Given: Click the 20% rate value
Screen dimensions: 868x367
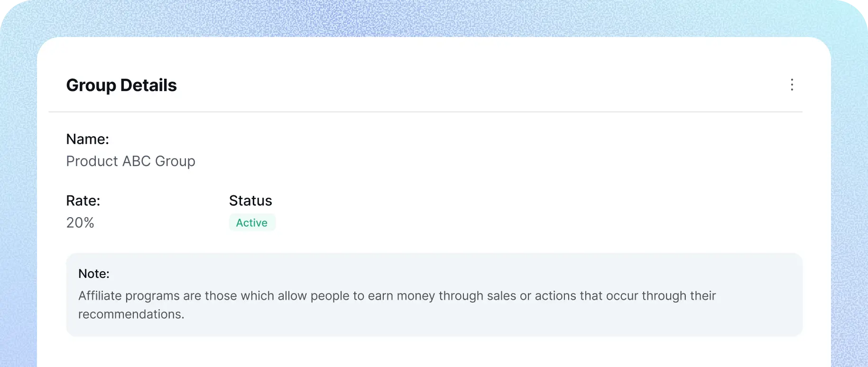Looking at the screenshot, I should tap(80, 222).
